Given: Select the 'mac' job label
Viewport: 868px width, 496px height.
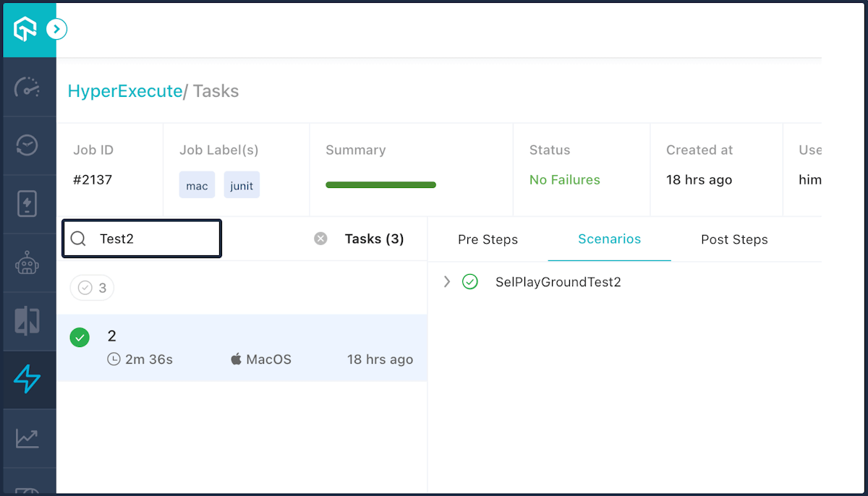Looking at the screenshot, I should pyautogui.click(x=197, y=186).
